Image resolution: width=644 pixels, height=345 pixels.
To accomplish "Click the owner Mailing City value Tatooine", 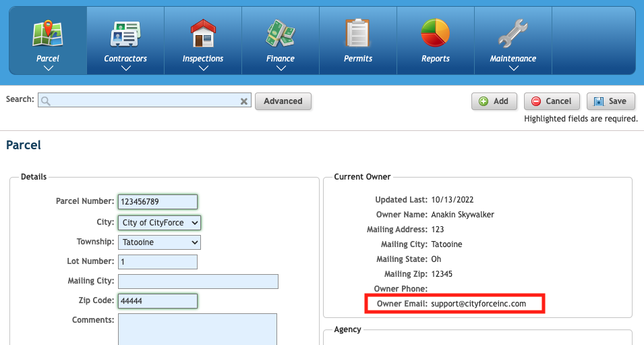I will click(x=446, y=244).
